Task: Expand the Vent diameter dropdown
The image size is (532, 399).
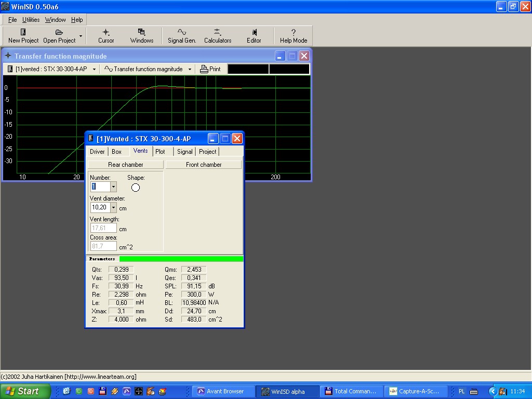Action: pyautogui.click(x=113, y=208)
